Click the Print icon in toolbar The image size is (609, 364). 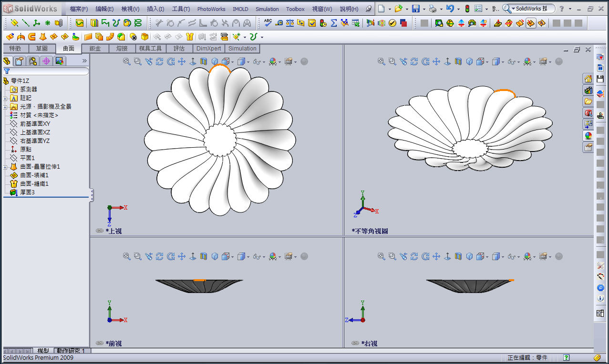coord(432,9)
